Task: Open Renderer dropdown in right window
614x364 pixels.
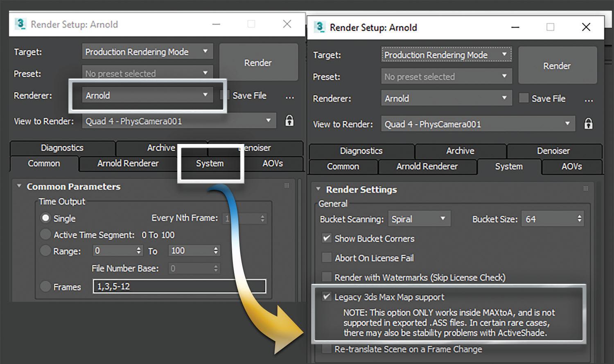Action: coord(447,98)
